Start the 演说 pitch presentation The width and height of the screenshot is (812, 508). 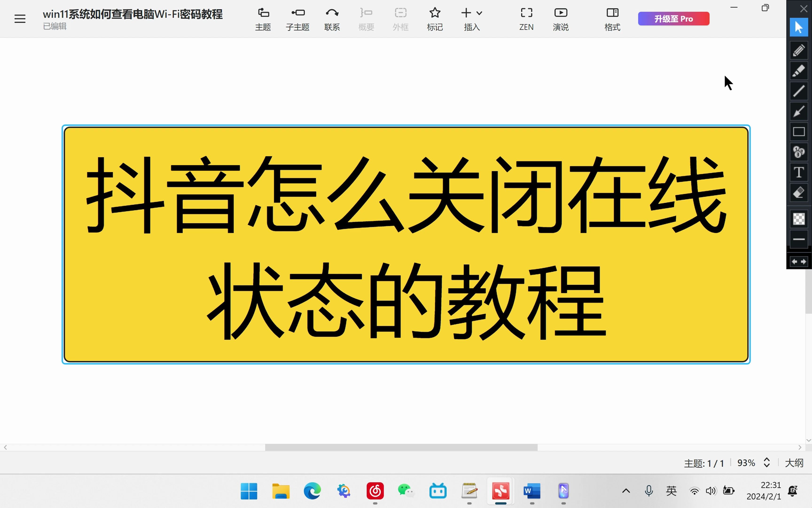561,20
